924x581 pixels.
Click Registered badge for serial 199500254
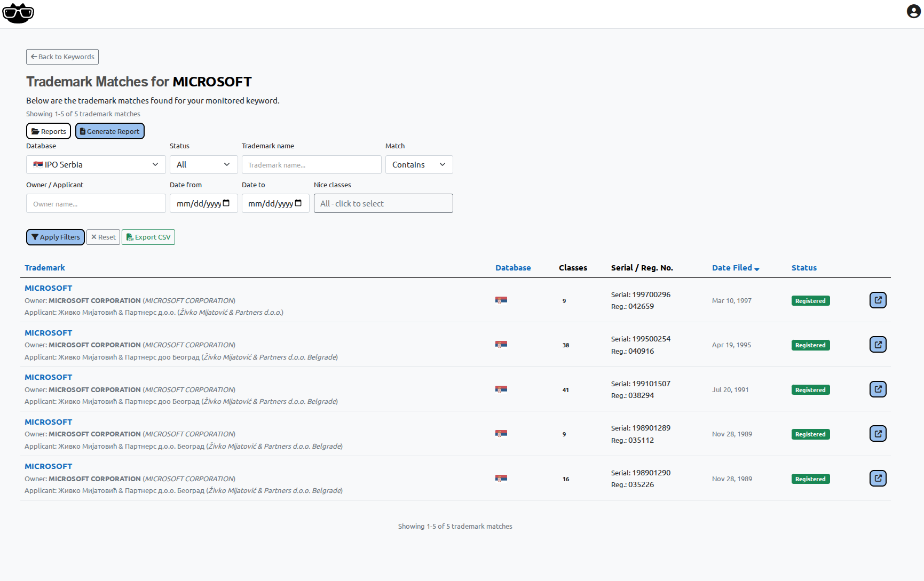tap(810, 345)
